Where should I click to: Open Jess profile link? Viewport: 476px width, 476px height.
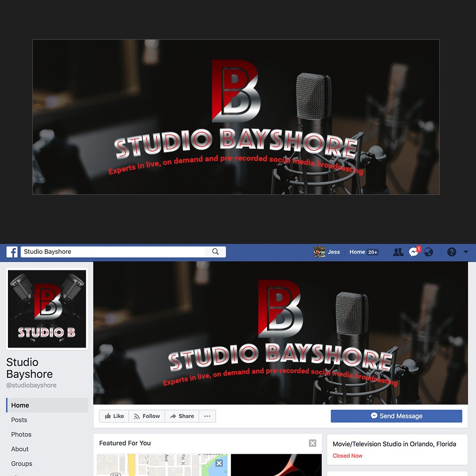tap(334, 252)
